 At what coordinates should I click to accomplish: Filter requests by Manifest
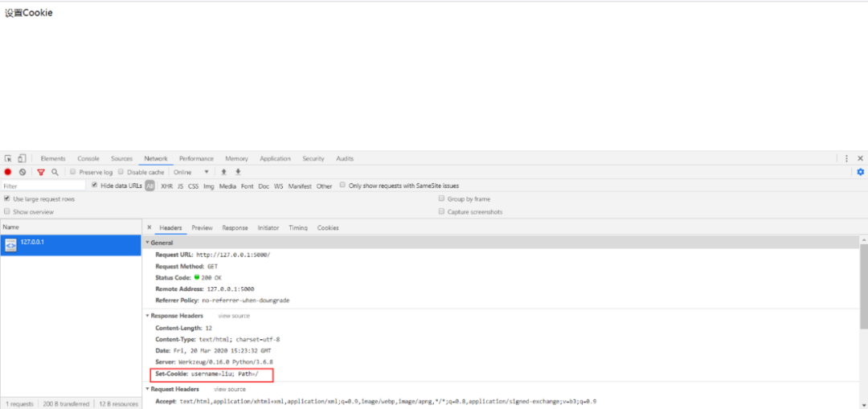click(300, 186)
